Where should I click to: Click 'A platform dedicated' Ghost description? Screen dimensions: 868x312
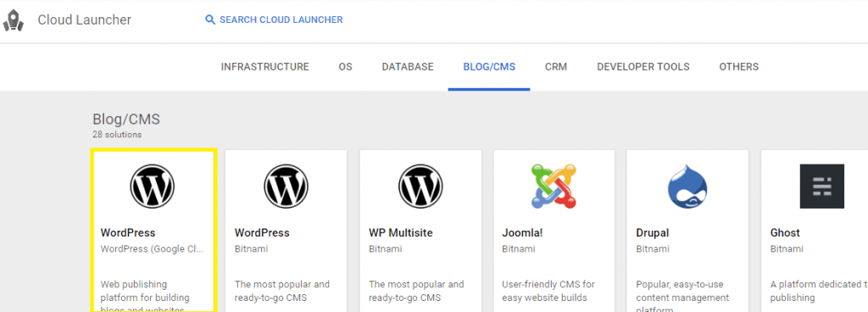point(819,291)
